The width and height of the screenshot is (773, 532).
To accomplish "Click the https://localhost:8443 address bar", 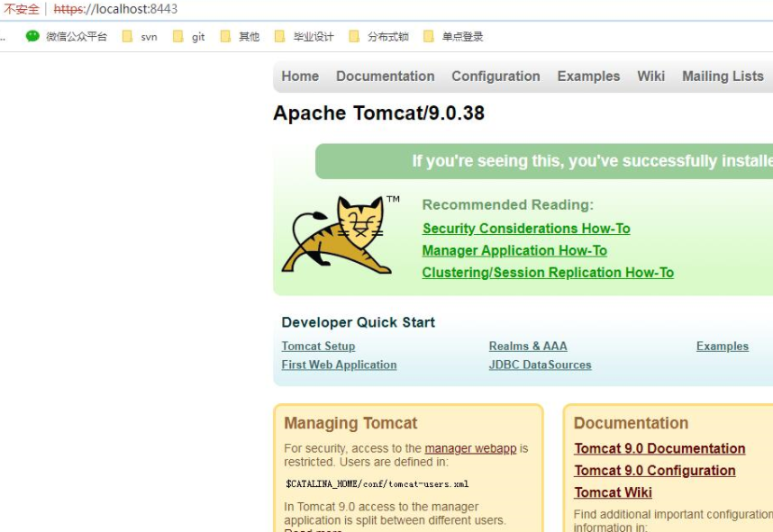I will click(115, 9).
